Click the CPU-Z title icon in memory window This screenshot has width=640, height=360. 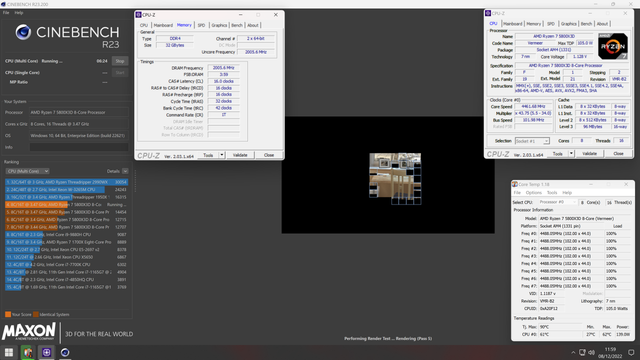[138, 15]
